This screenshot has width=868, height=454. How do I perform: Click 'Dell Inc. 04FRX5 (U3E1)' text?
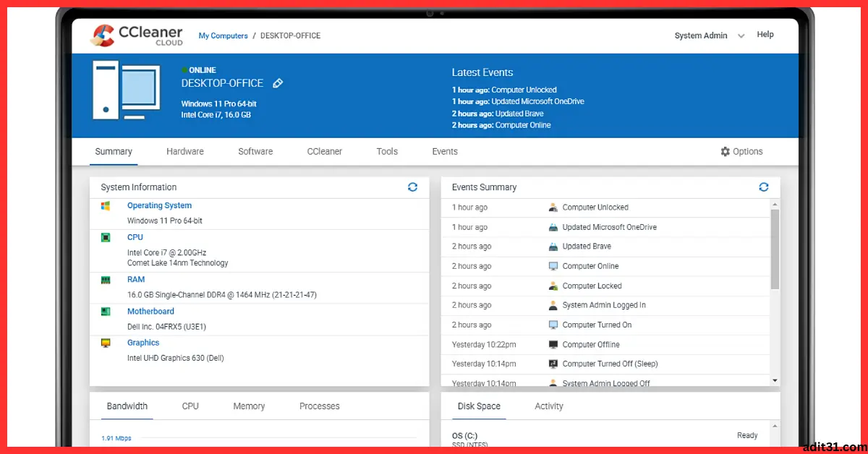pyautogui.click(x=166, y=327)
